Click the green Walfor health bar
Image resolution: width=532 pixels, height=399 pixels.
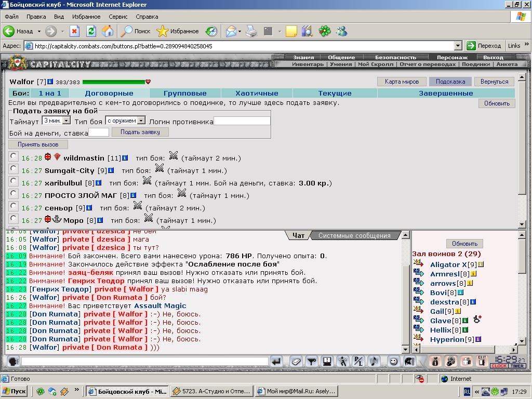[114, 82]
